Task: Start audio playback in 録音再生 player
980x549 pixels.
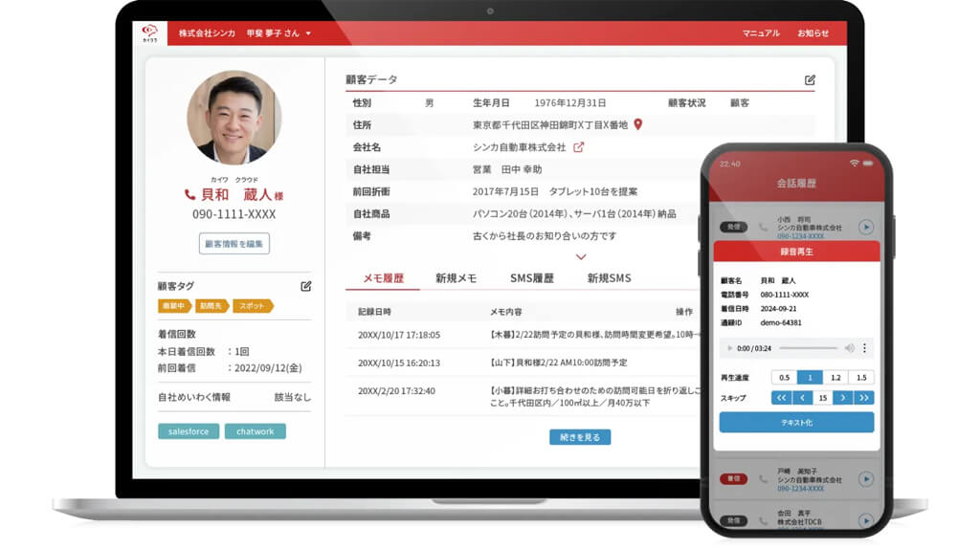Action: pos(729,348)
